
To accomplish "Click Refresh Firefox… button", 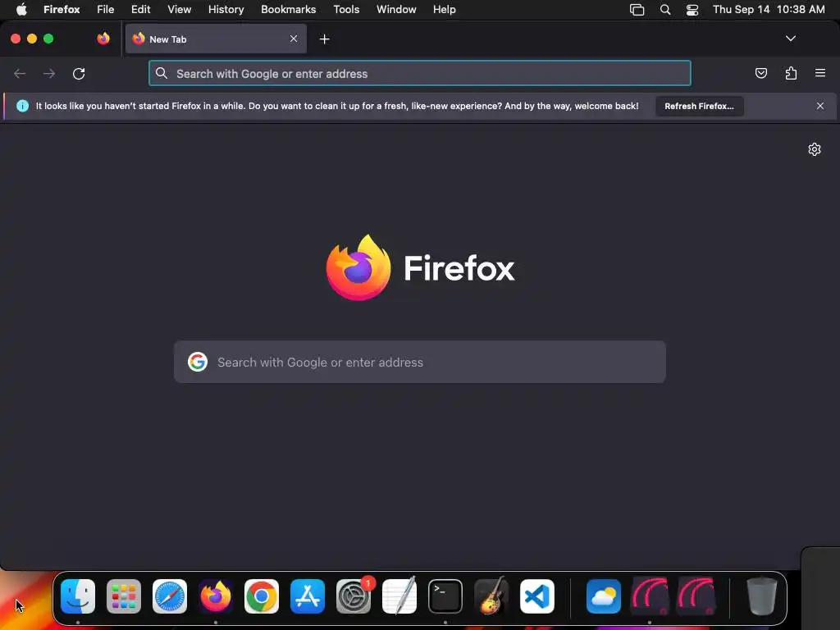I will [699, 106].
